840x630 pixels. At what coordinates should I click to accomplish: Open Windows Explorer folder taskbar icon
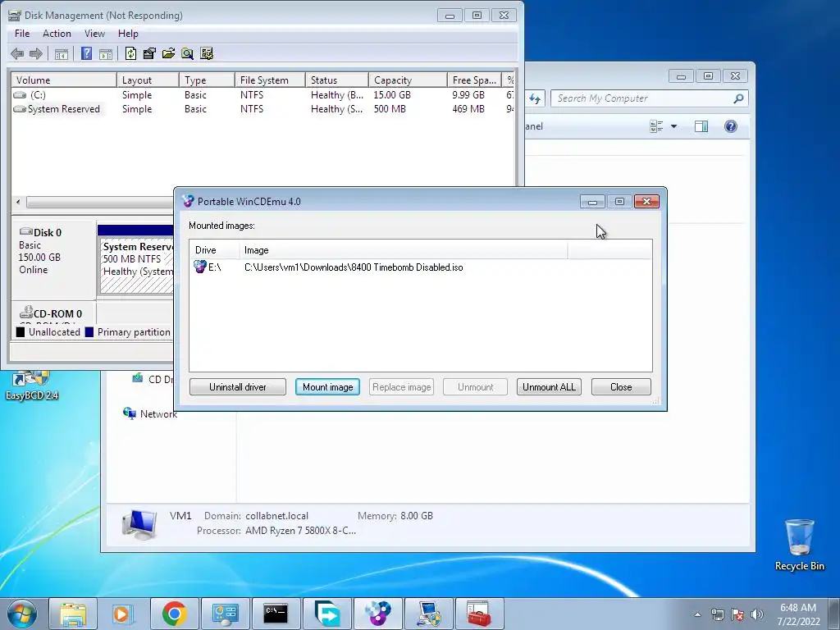click(x=73, y=614)
